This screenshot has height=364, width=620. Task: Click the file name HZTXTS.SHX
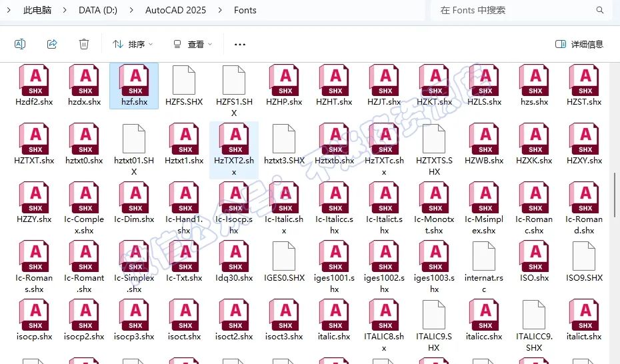(x=434, y=166)
